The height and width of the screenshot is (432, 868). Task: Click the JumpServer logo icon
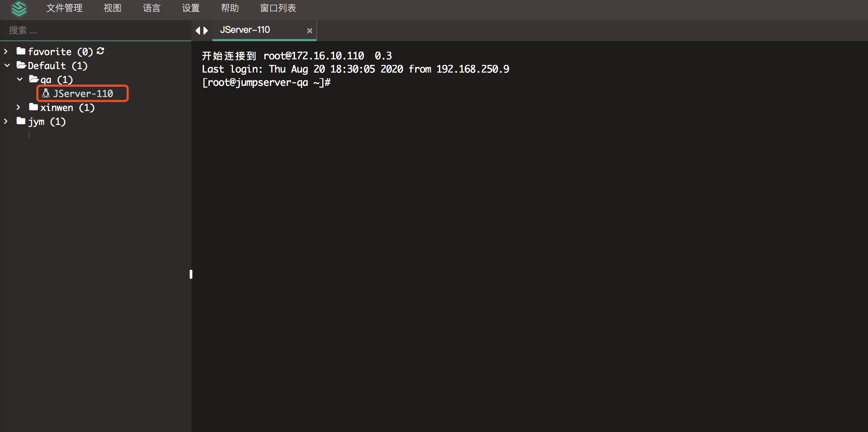[19, 9]
